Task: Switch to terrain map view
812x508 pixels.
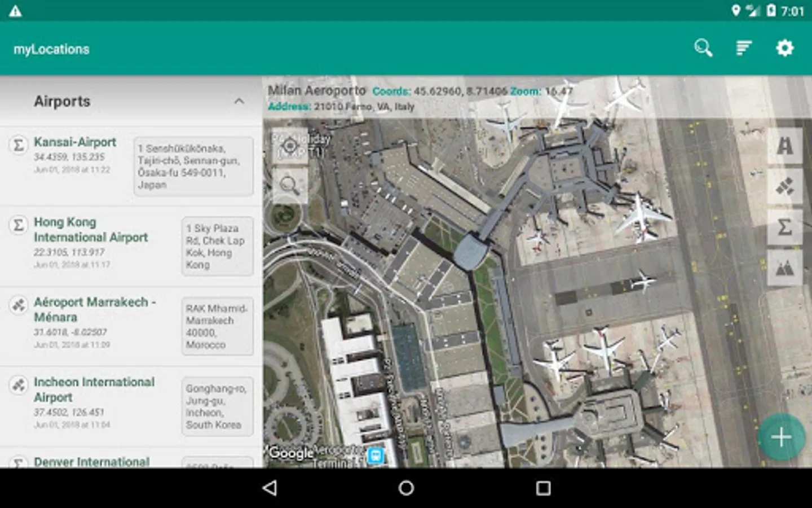Action: (x=784, y=268)
